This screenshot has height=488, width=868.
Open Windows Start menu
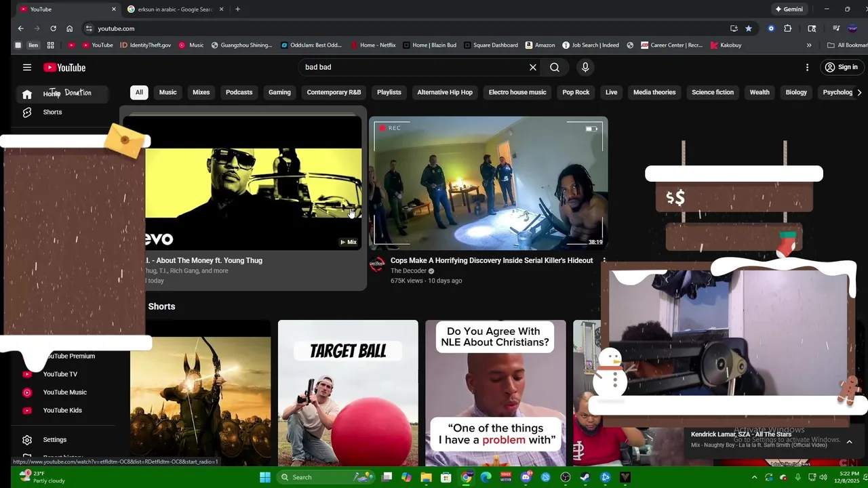[x=265, y=477]
